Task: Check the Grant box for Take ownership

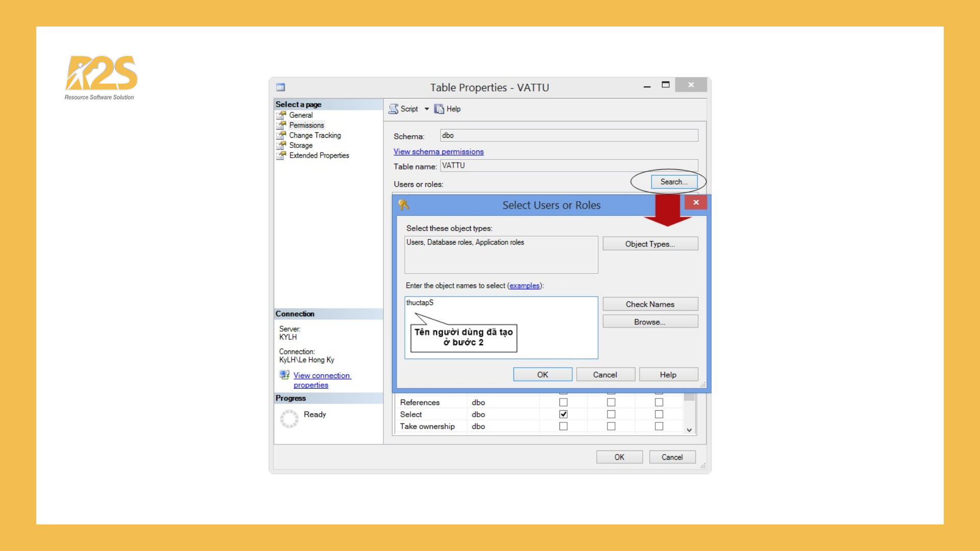Action: [563, 426]
